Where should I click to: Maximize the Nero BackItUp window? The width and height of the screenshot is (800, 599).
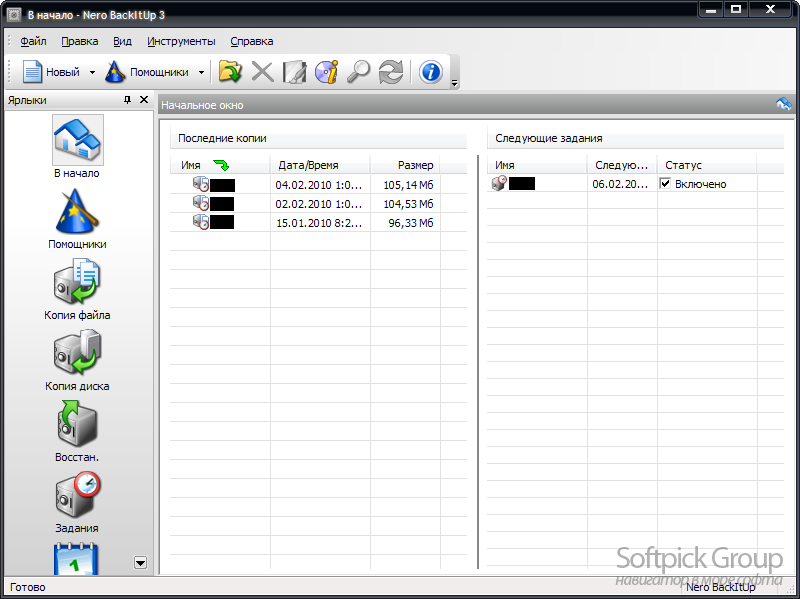tap(736, 9)
